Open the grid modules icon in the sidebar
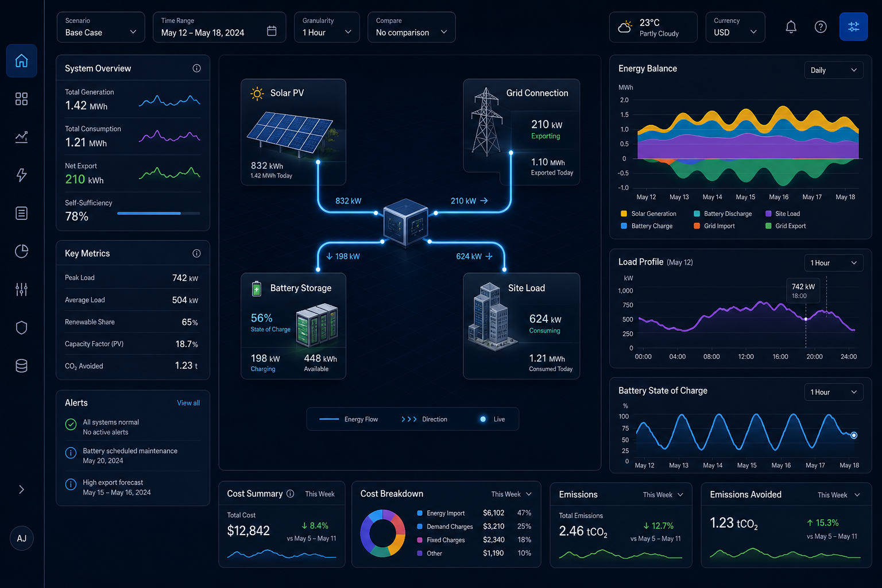This screenshot has height=588, width=882. point(21,99)
